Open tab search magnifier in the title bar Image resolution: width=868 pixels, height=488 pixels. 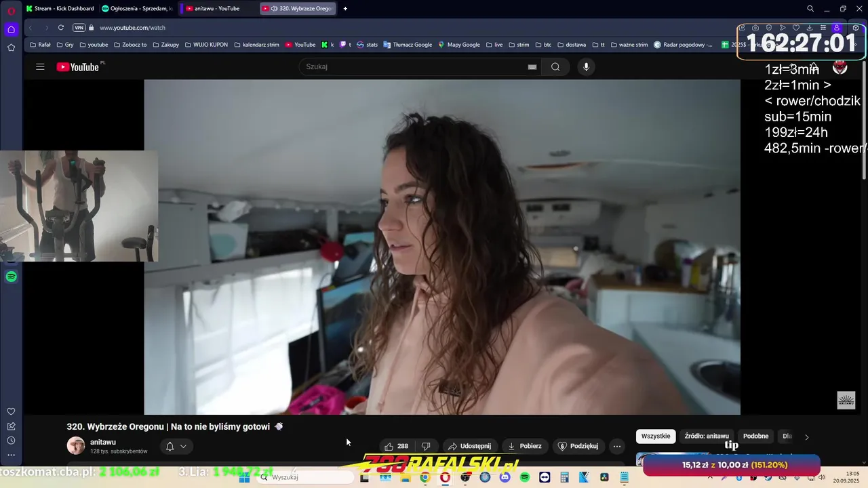(810, 9)
